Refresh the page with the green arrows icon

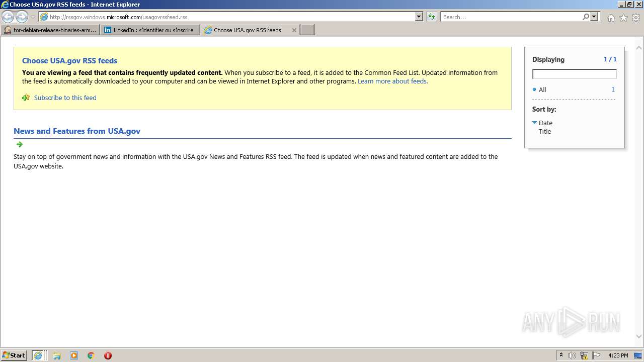coord(432,17)
